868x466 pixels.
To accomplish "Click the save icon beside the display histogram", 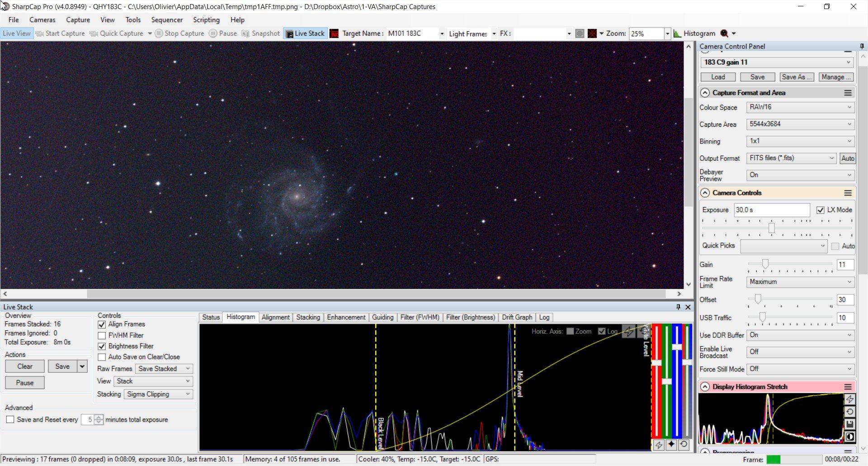I will pos(849,424).
